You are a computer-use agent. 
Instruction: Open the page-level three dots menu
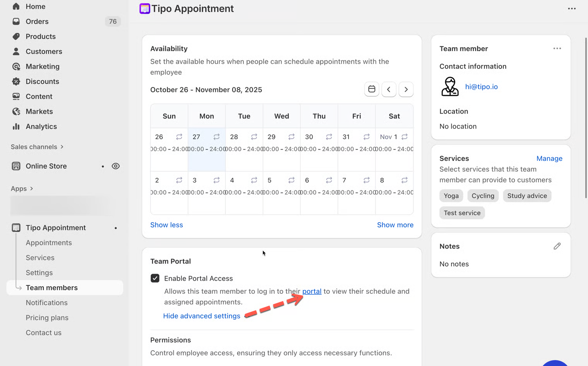(571, 9)
